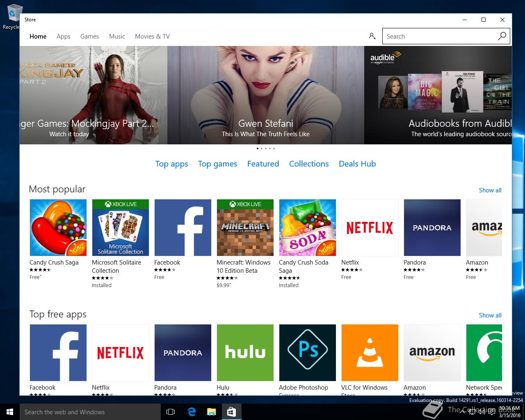The height and width of the screenshot is (420, 525).
Task: Open Hulu app tile
Action: 245,353
